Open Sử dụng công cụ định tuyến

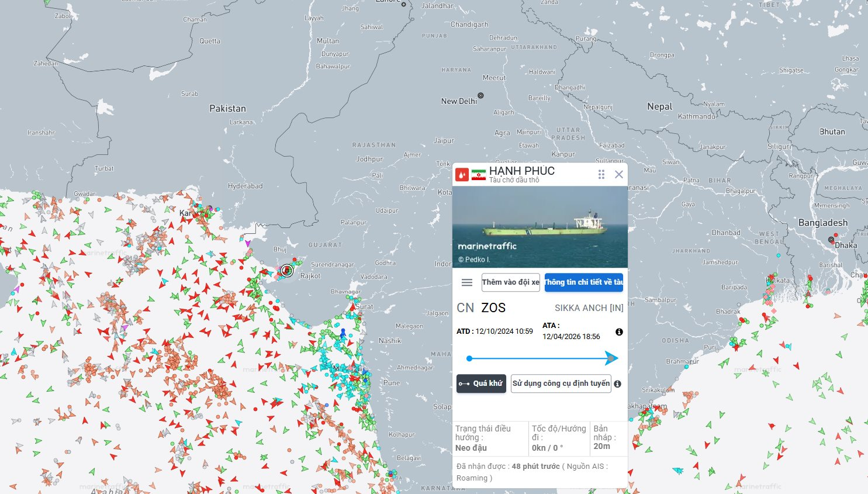561,384
